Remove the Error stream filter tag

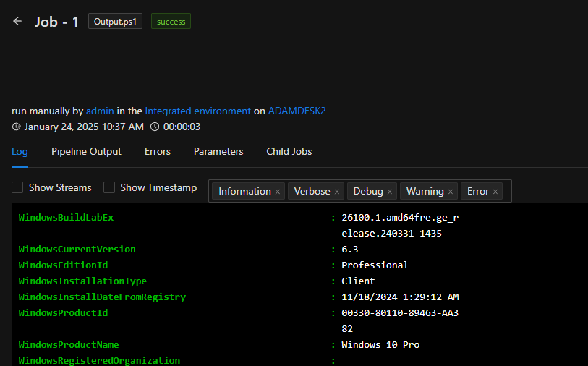[x=495, y=192]
